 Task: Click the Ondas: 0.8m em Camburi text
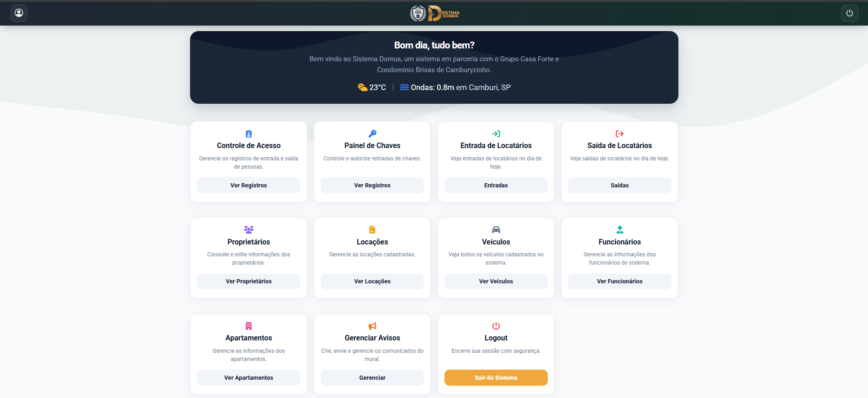[x=460, y=87]
